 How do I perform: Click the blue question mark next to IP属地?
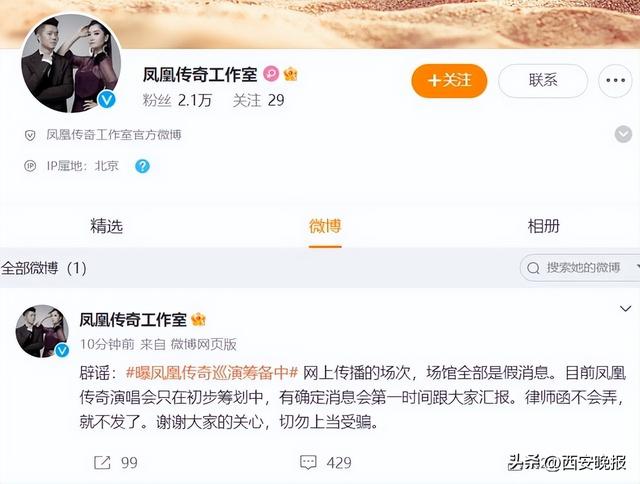point(142,166)
